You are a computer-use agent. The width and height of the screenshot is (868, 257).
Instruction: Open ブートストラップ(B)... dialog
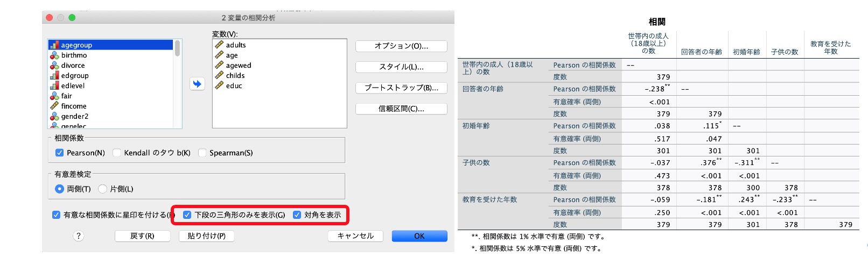[401, 88]
